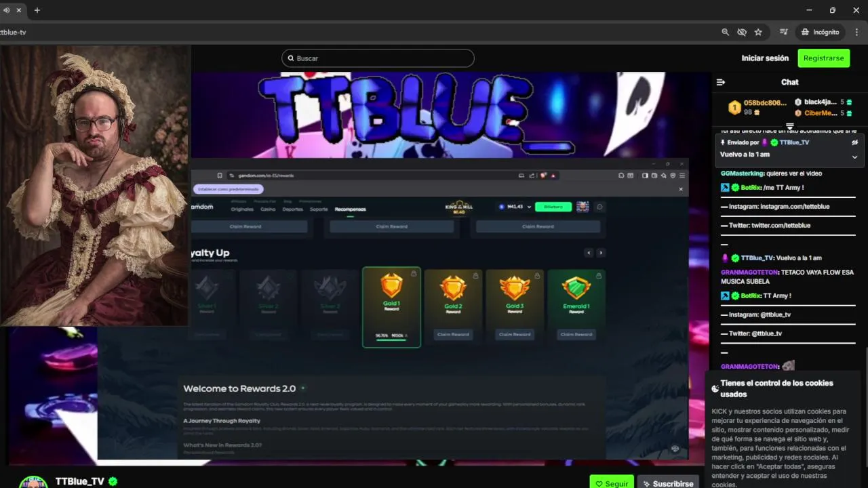868x488 pixels.
Task: Open a new browser tab with plus
Action: pyautogui.click(x=37, y=10)
